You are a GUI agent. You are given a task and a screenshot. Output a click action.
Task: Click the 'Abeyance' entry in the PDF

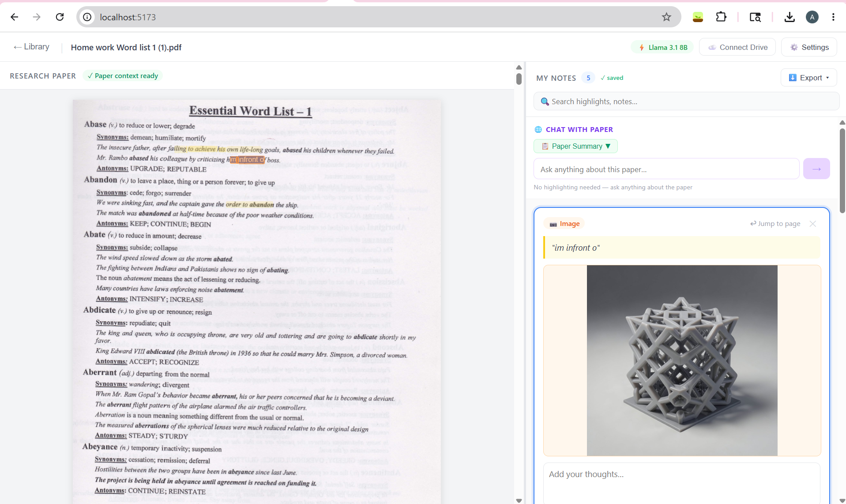pyautogui.click(x=100, y=447)
